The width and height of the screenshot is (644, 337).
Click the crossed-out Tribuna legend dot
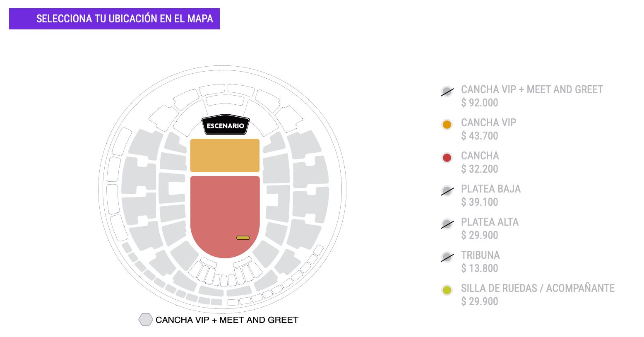coord(447,257)
